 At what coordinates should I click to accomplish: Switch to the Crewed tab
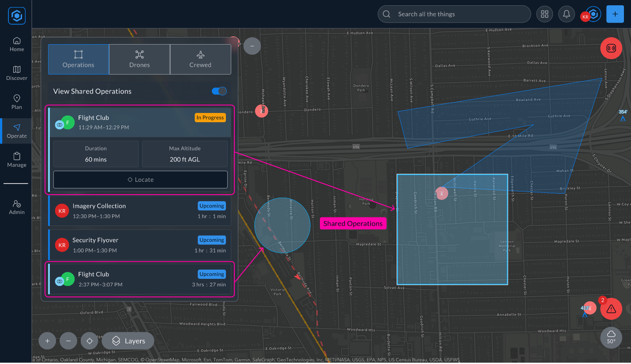(x=200, y=59)
